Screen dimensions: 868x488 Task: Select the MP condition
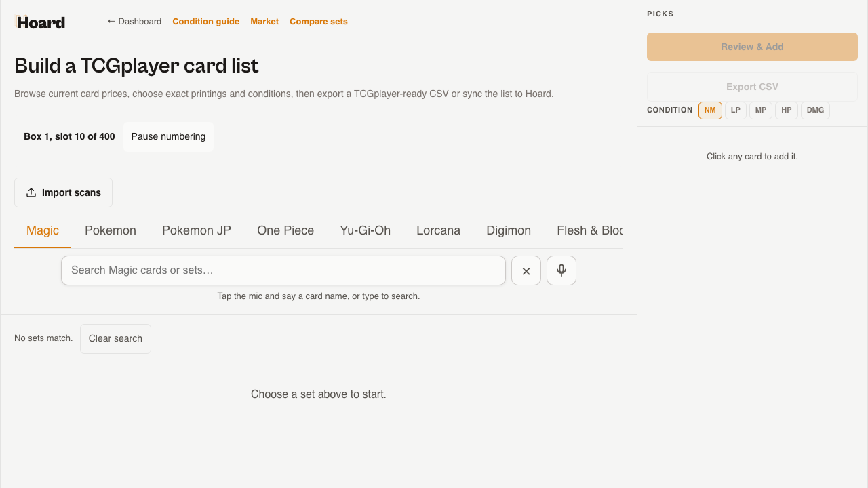click(x=761, y=110)
